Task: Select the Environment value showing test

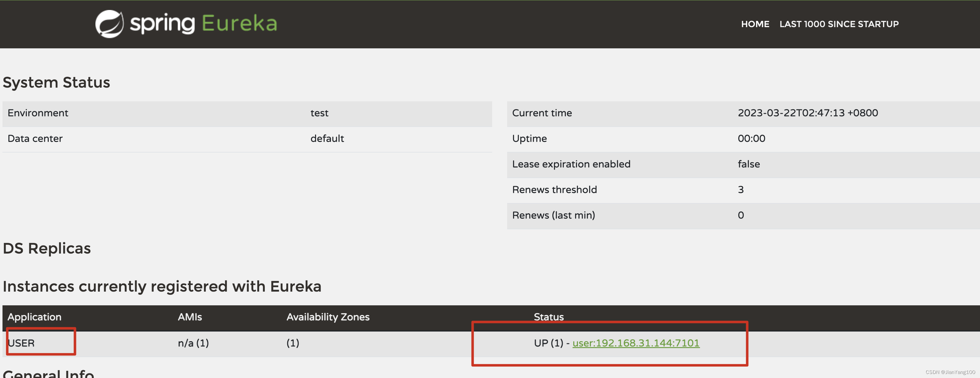Action: (x=319, y=113)
